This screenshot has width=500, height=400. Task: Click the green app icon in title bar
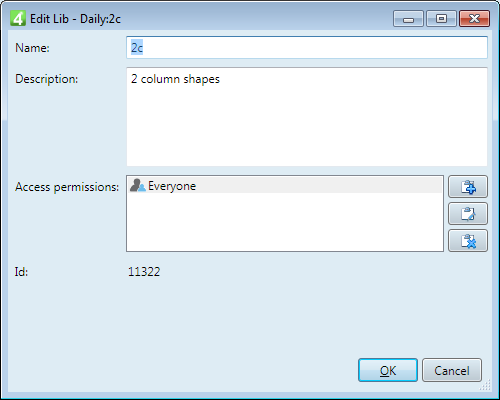tap(18, 18)
